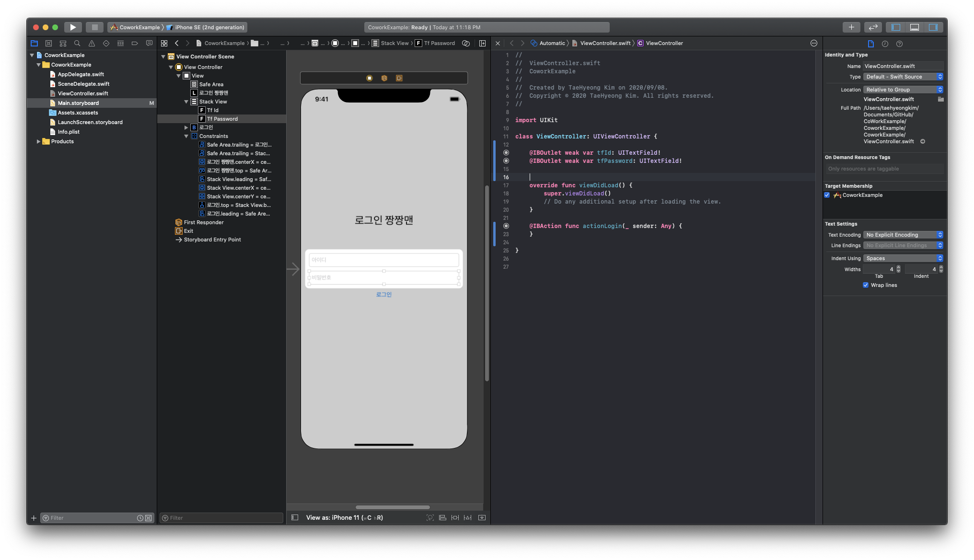Open the Library with plus button
Image resolution: width=974 pixels, height=560 pixels.
851,27
